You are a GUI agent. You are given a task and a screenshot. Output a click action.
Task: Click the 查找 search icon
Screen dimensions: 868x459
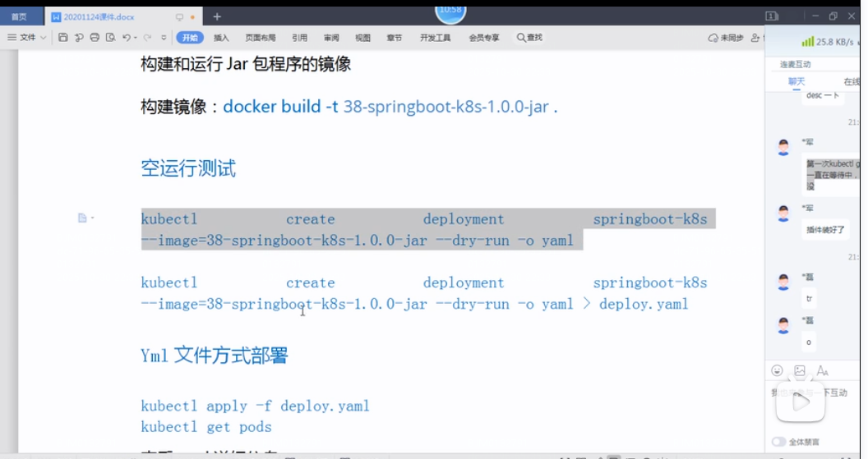(521, 38)
